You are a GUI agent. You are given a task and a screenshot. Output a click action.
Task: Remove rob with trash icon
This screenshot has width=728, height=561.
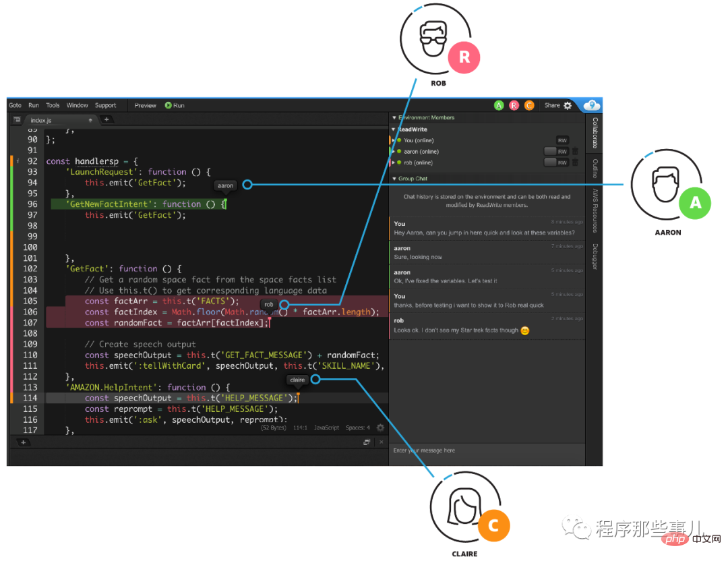click(575, 162)
